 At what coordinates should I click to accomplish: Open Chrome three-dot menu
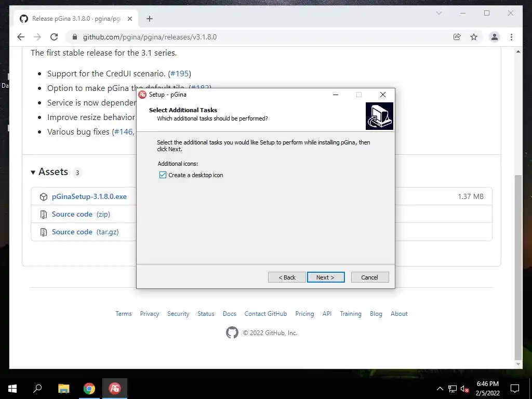(x=511, y=37)
